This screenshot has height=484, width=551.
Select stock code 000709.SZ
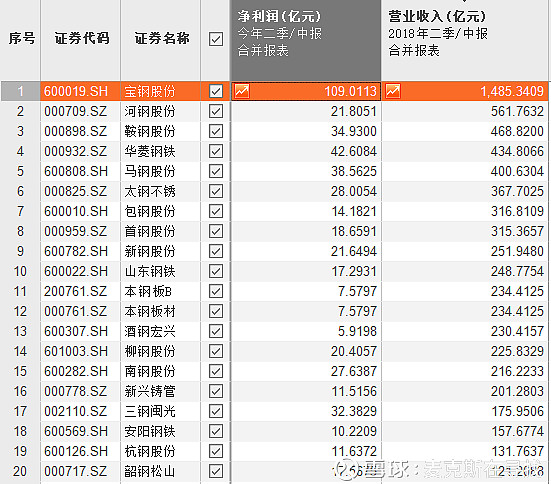coord(76,111)
